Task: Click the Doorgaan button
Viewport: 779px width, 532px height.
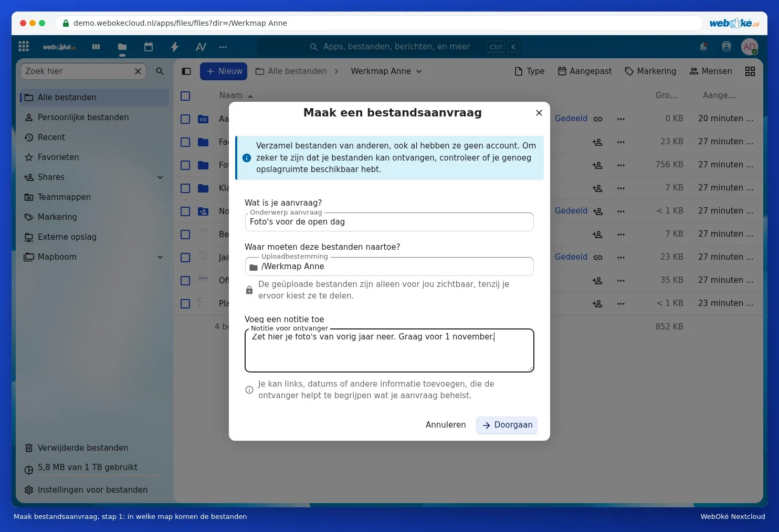Action: tap(507, 425)
